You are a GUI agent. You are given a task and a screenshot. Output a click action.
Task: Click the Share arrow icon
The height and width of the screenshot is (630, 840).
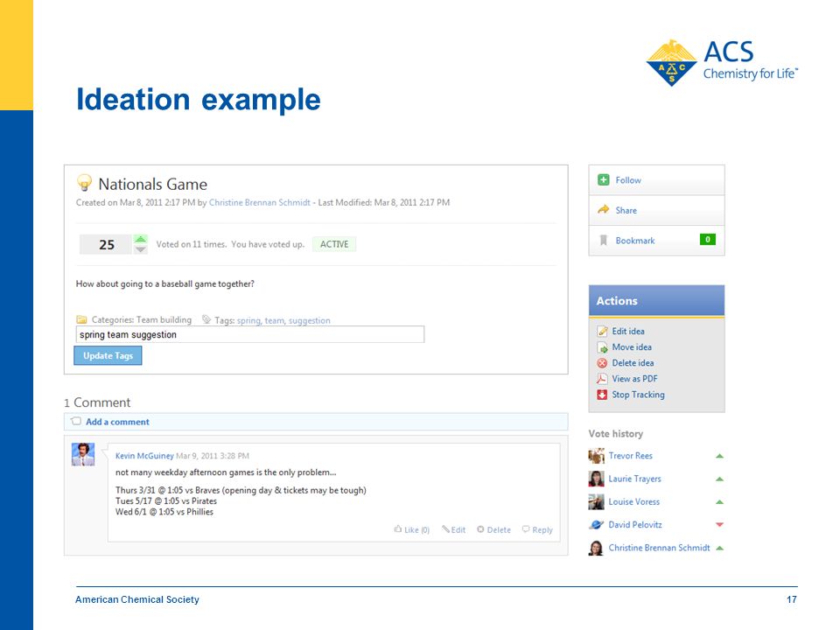603,209
